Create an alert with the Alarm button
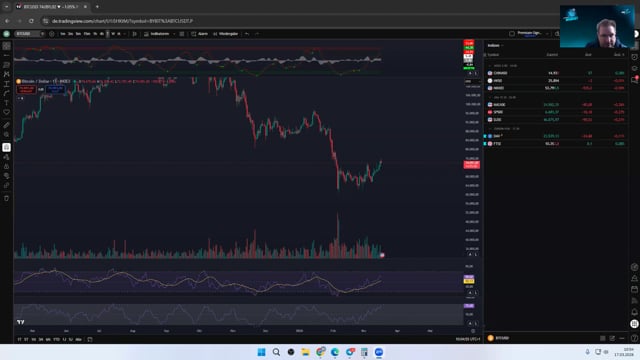Image resolution: width=640 pixels, height=360 pixels. pos(200,34)
